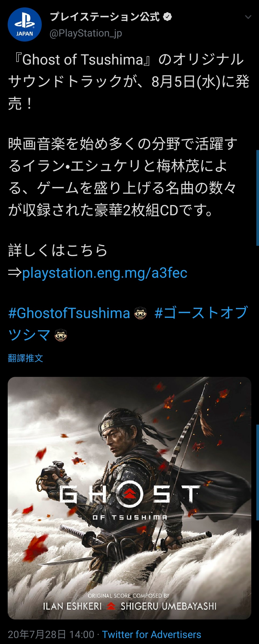Image resolution: width=259 pixels, height=644 pixels.
Task: Open the @PlayStation_jp handle
Action: coord(86,33)
